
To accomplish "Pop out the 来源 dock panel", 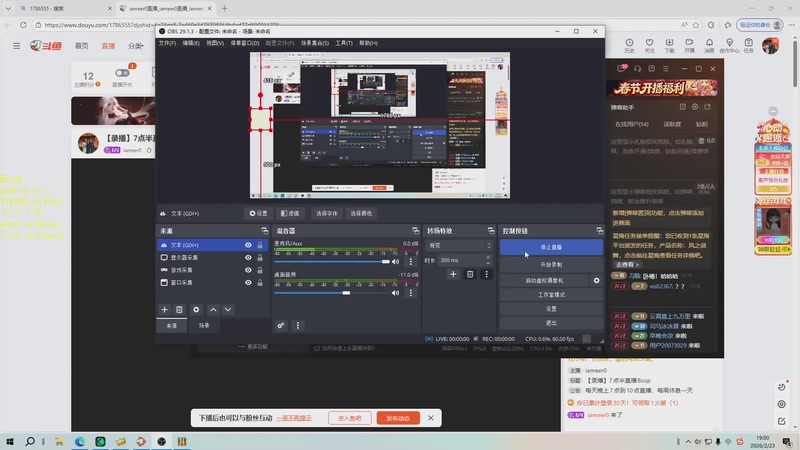I will point(264,231).
